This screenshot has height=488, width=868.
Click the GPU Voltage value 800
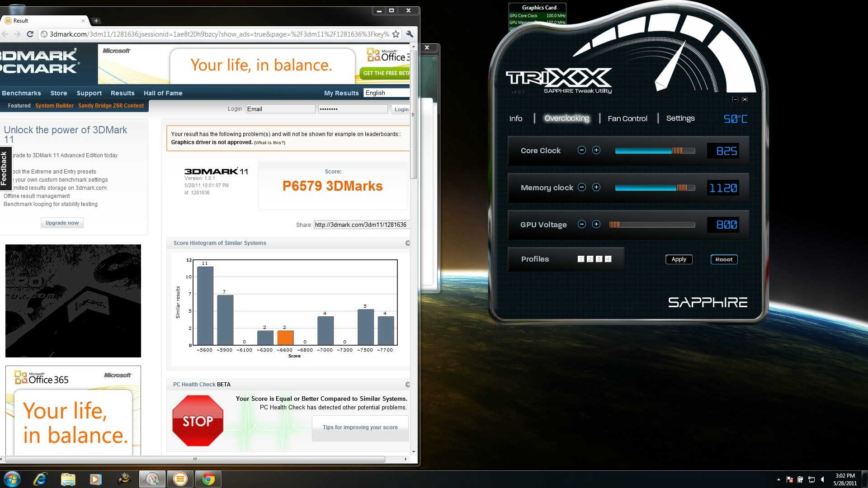[723, 225]
